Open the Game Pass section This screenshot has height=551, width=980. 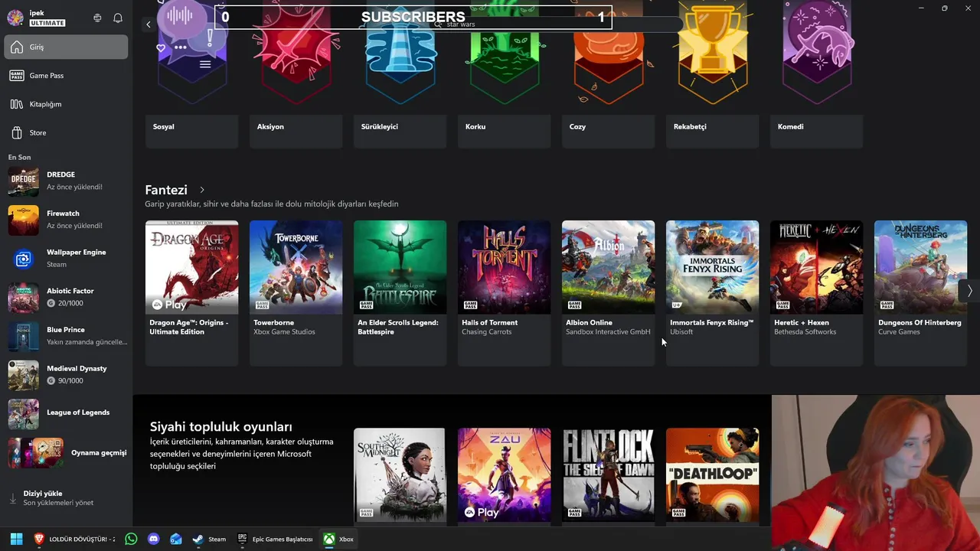(66, 76)
